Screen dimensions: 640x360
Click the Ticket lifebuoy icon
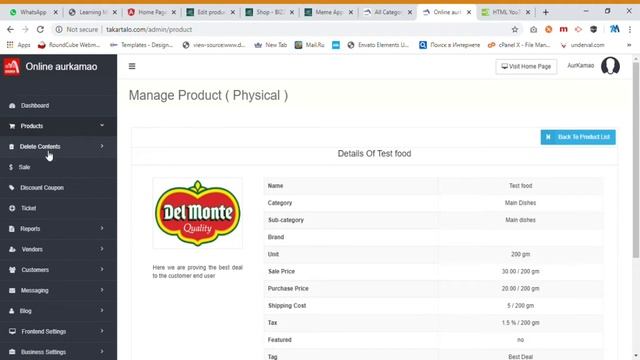click(x=12, y=208)
